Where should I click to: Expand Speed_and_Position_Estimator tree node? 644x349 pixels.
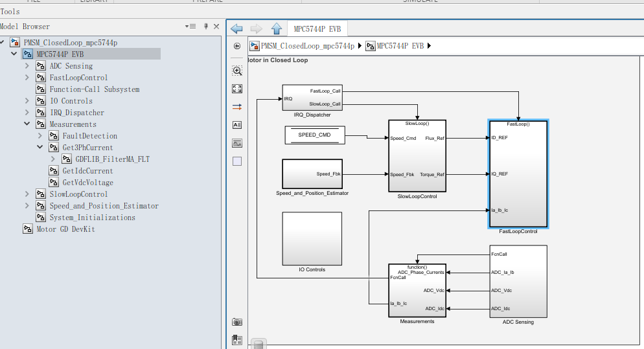(27, 205)
